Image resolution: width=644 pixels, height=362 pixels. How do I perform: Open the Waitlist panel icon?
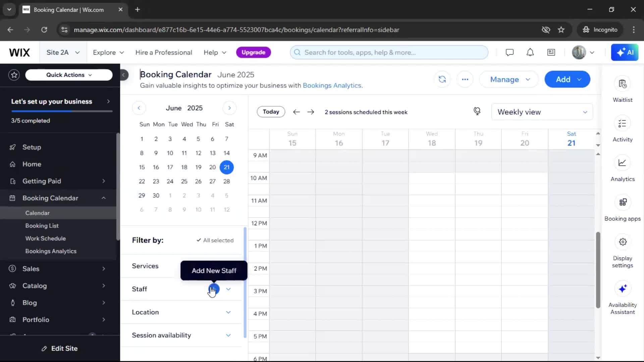tap(623, 84)
